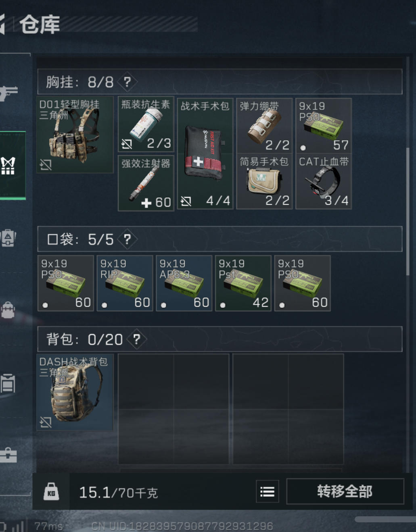Select the 战术手术包 first aid kit
This screenshot has height=532, width=416.
(205, 154)
